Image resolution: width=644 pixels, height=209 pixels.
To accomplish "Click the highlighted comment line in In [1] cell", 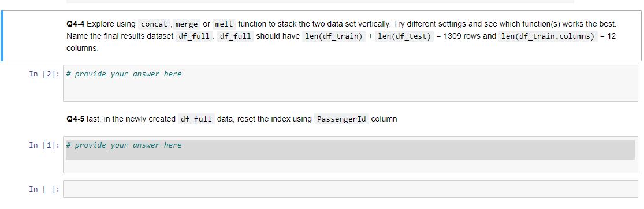I will point(351,150).
